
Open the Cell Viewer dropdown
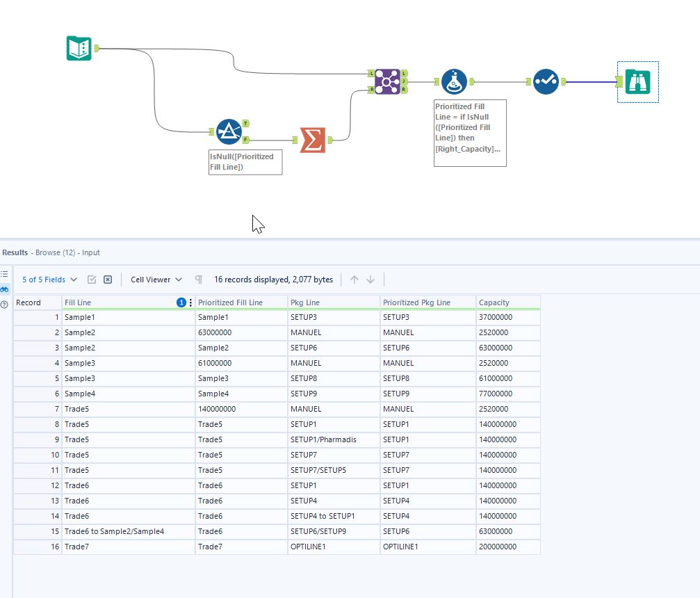click(x=154, y=280)
